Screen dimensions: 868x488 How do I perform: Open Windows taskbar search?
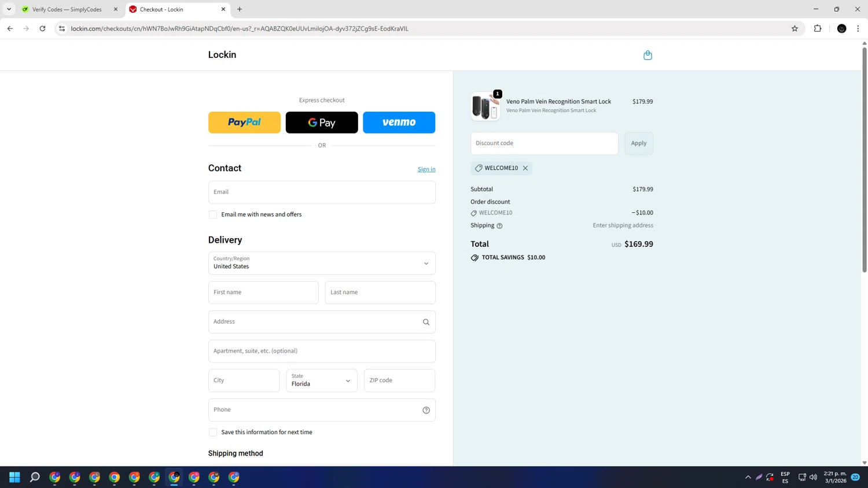[x=35, y=477]
